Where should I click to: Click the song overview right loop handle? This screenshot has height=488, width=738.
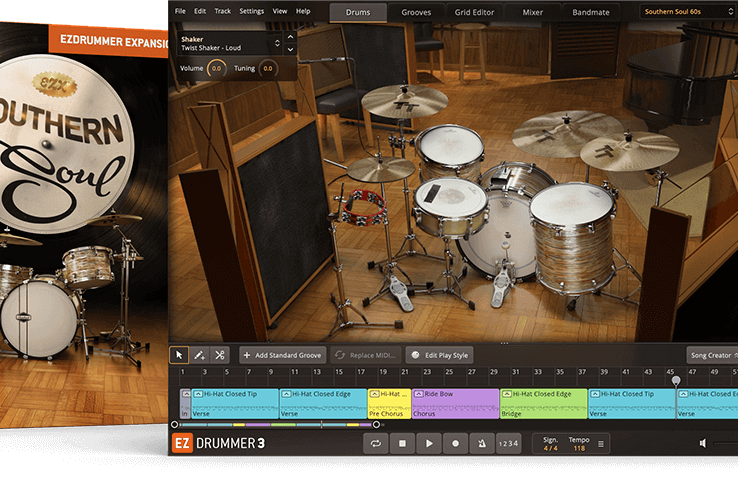point(376,424)
